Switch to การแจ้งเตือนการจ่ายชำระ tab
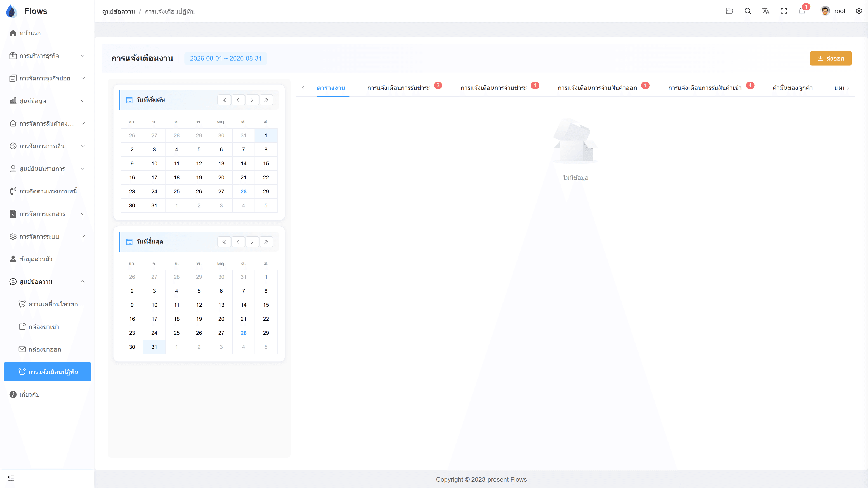This screenshot has width=868, height=488. 494,88
